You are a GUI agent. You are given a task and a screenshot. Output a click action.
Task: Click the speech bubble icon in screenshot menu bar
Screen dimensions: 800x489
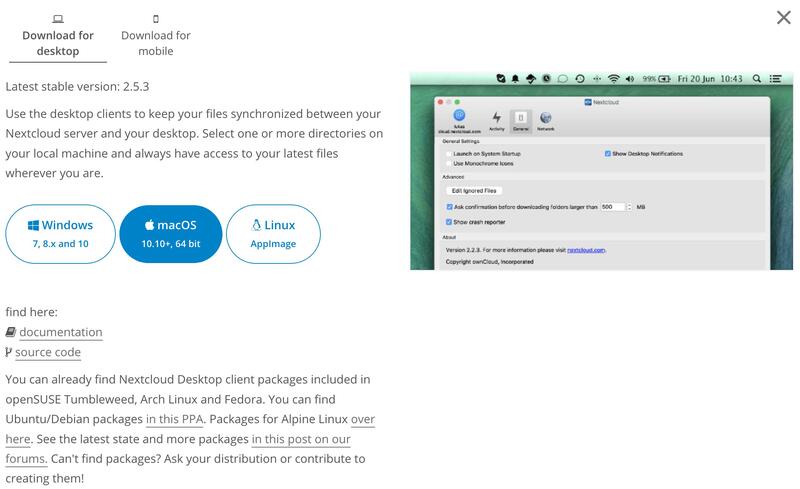pyautogui.click(x=562, y=79)
